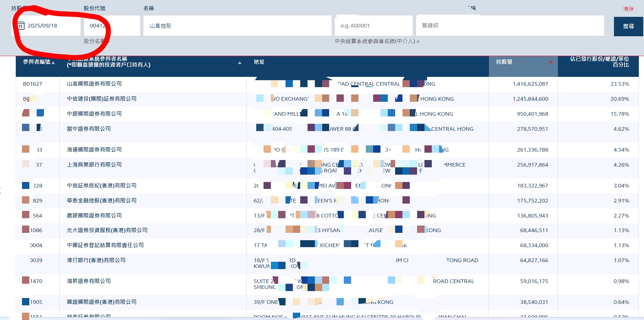Click holding value 950,401,968
Image resolution: width=644 pixels, height=320 pixels.
point(533,114)
